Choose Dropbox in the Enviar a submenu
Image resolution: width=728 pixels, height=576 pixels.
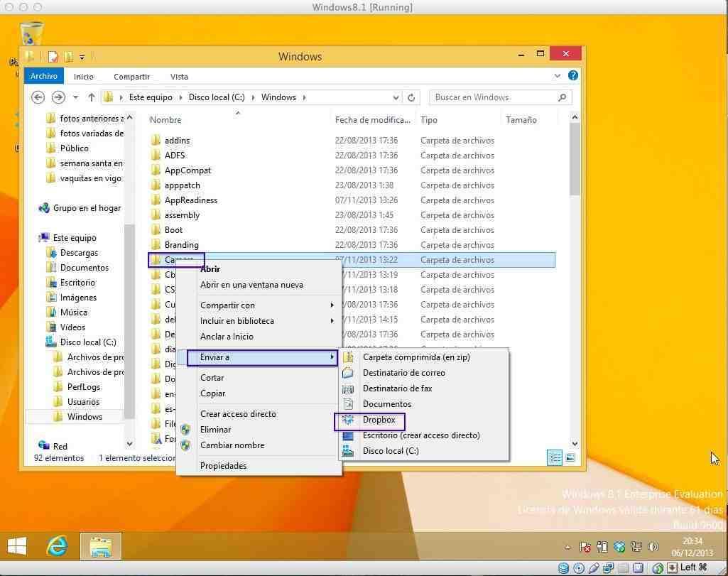pyautogui.click(x=379, y=420)
